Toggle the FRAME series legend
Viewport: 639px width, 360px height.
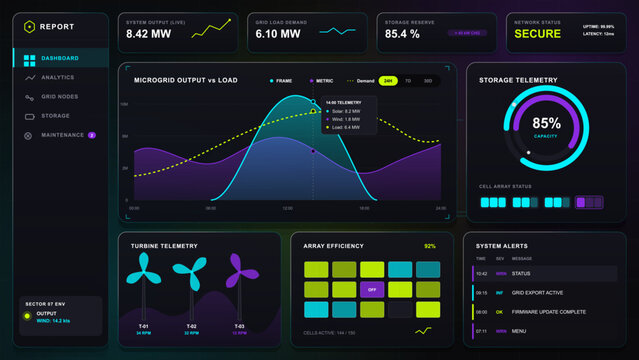click(281, 81)
